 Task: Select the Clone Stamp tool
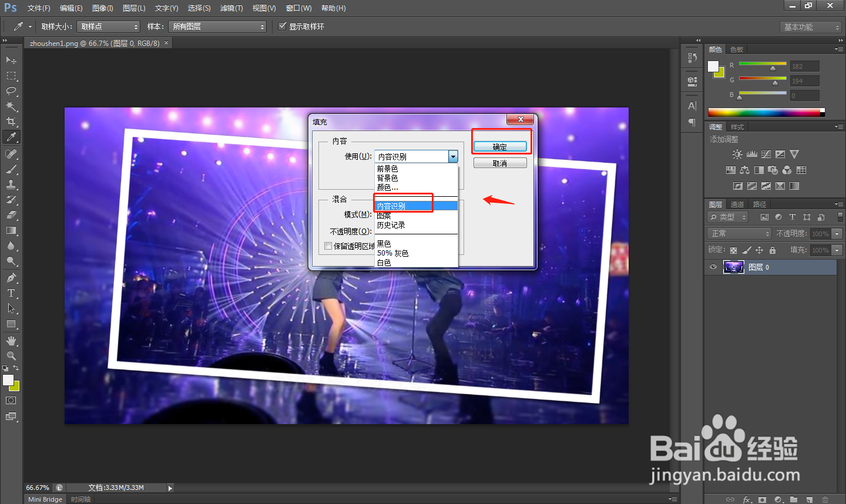(11, 184)
